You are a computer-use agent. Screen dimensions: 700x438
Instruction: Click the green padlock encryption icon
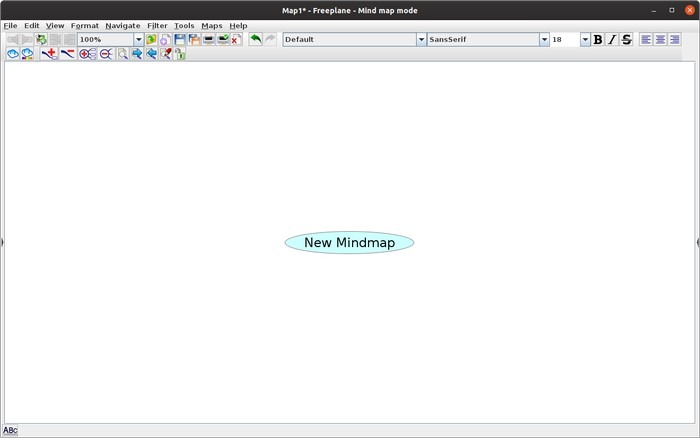coord(180,54)
